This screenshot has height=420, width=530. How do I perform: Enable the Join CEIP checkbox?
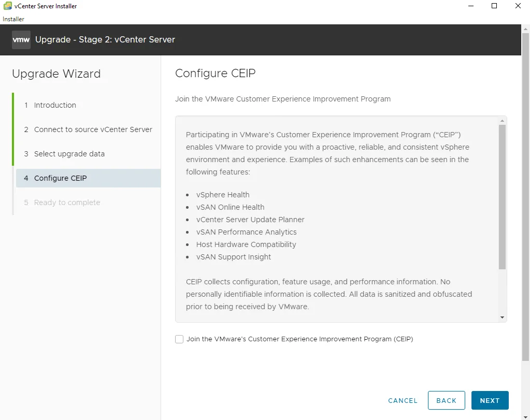click(179, 339)
